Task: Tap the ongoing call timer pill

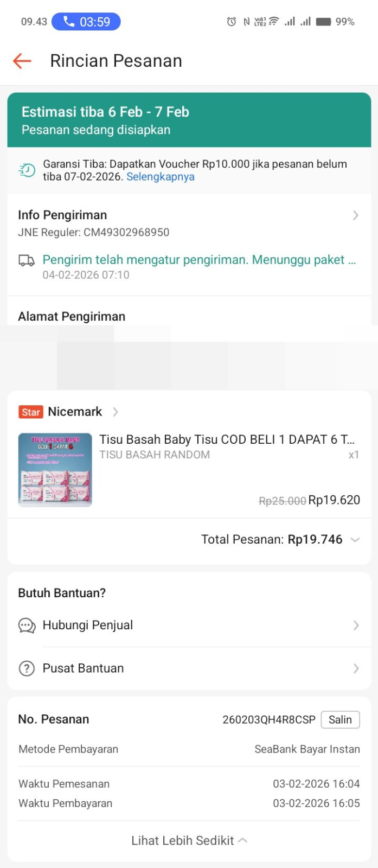Action: (86, 22)
